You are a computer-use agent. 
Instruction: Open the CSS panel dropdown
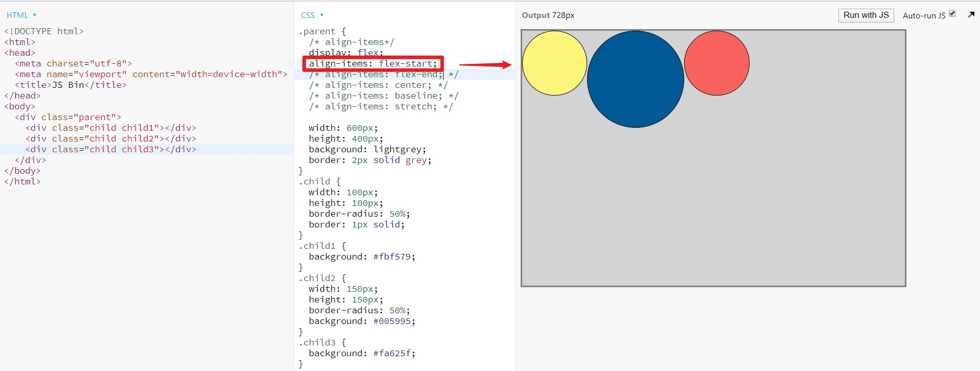(x=312, y=15)
